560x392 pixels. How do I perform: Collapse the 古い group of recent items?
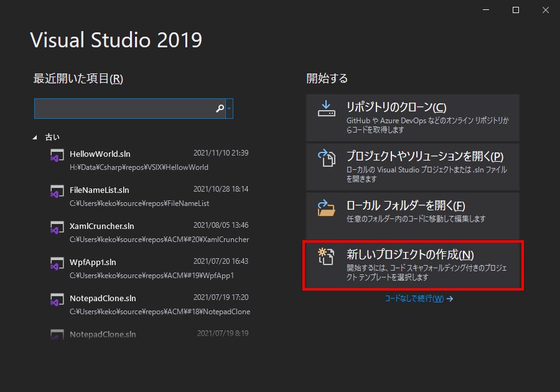point(35,138)
